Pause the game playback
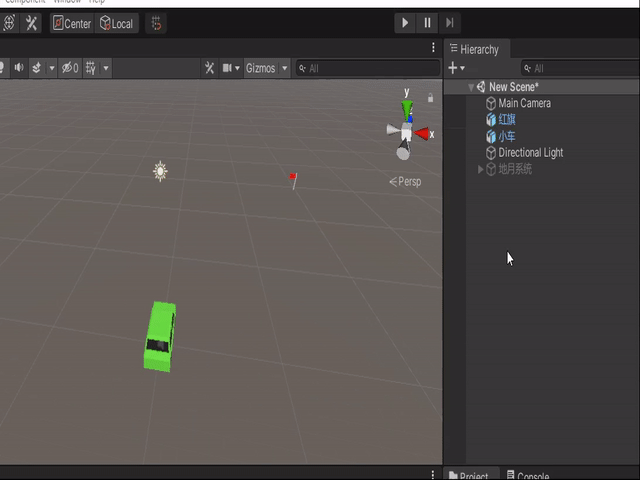This screenshot has width=640, height=480. tap(427, 22)
